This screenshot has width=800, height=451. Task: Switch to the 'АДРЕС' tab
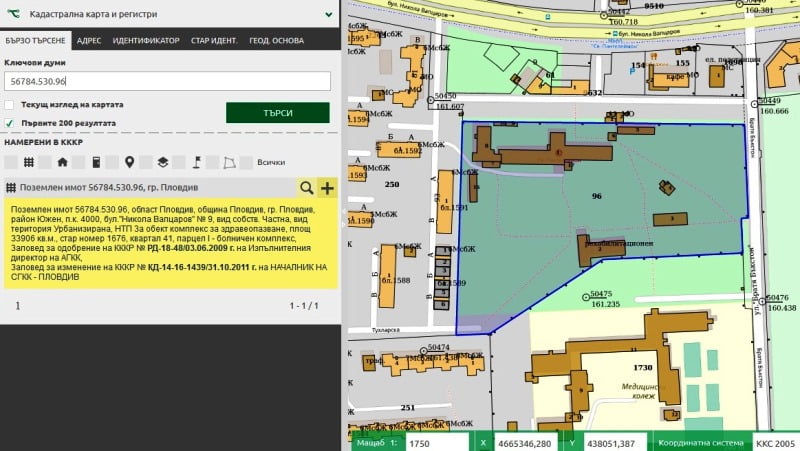click(x=88, y=40)
